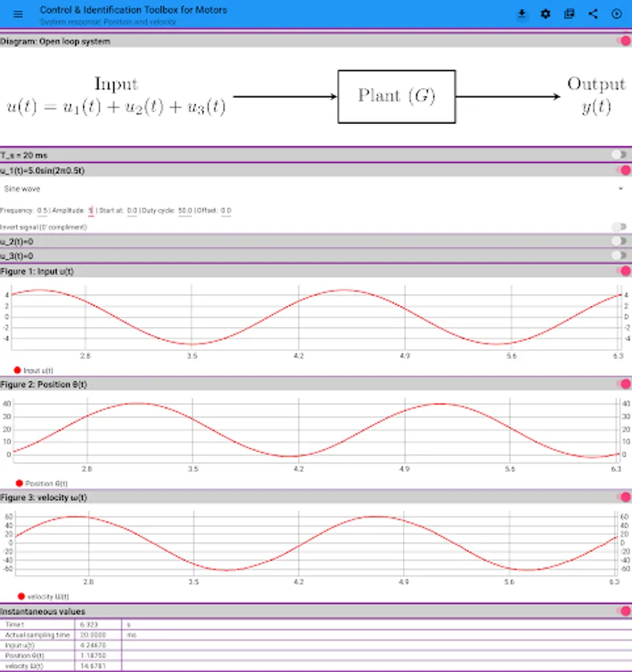Toggle the u_1(t) signal switch

(x=622, y=170)
